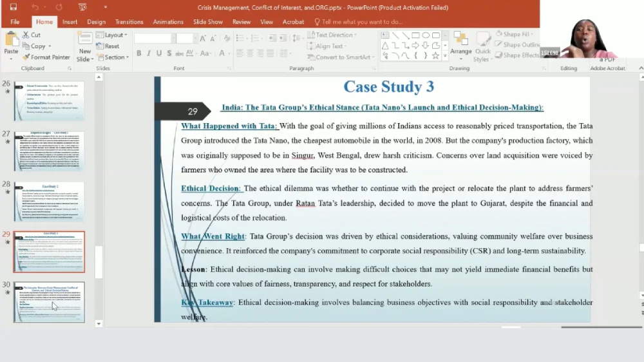
Task: Toggle Underline formatting
Action: click(x=159, y=53)
